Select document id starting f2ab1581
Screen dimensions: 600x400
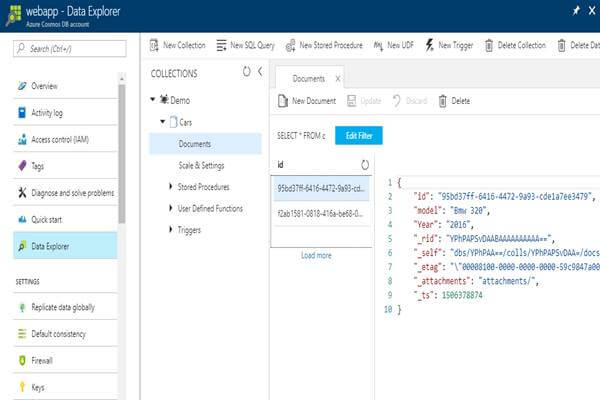[321, 213]
